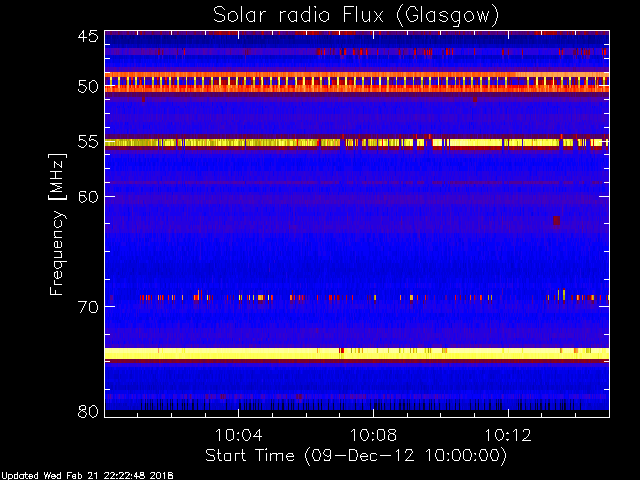Click the bright yellow band below 70 MHz
640x480 pixels.
pyautogui.click(x=357, y=353)
